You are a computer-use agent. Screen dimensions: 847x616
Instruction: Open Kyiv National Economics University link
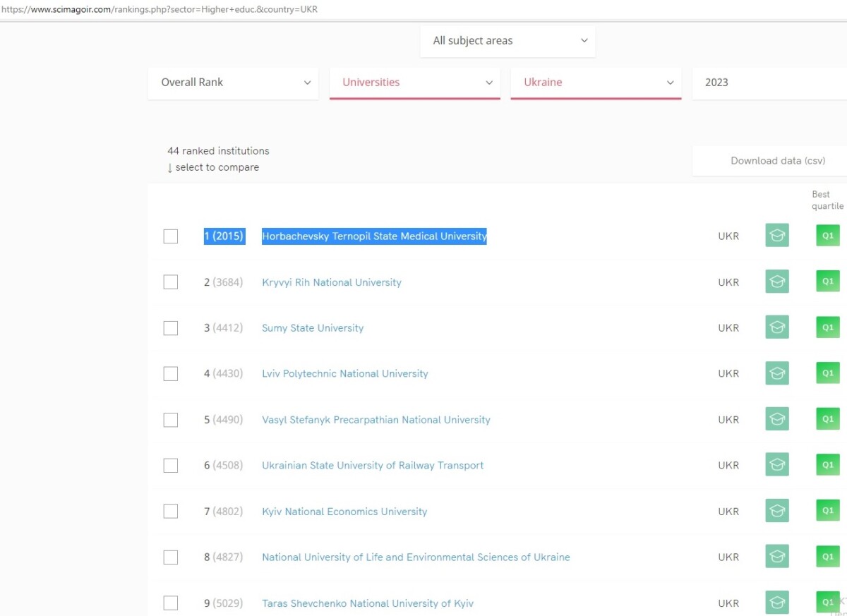pyautogui.click(x=344, y=512)
